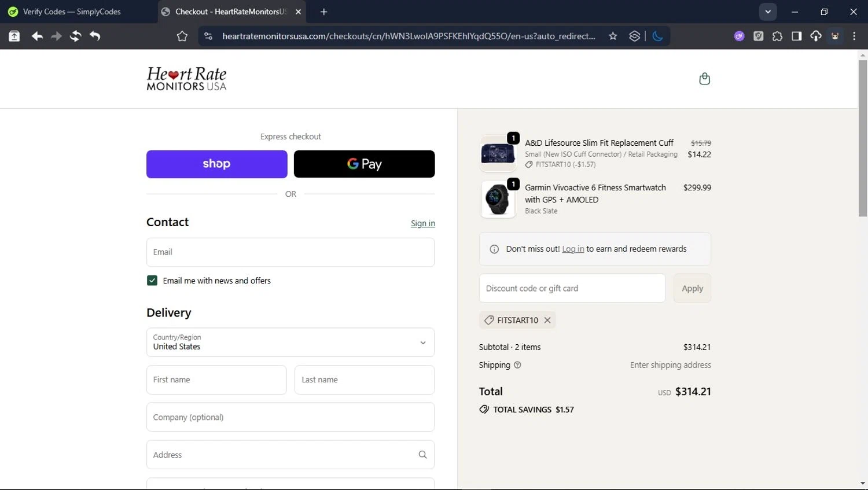Open the browser three-dot menu
This screenshot has height=490, width=868.
point(854,36)
